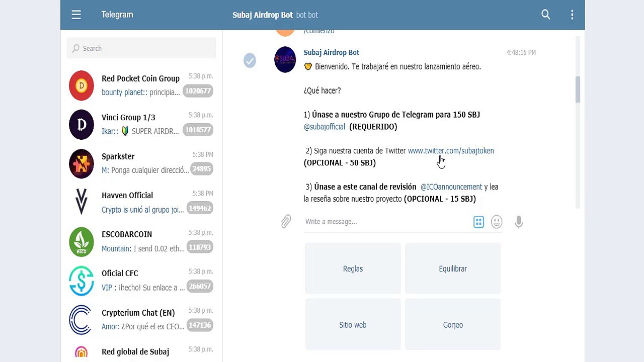Open the Red global de Subaj chat

(141, 352)
